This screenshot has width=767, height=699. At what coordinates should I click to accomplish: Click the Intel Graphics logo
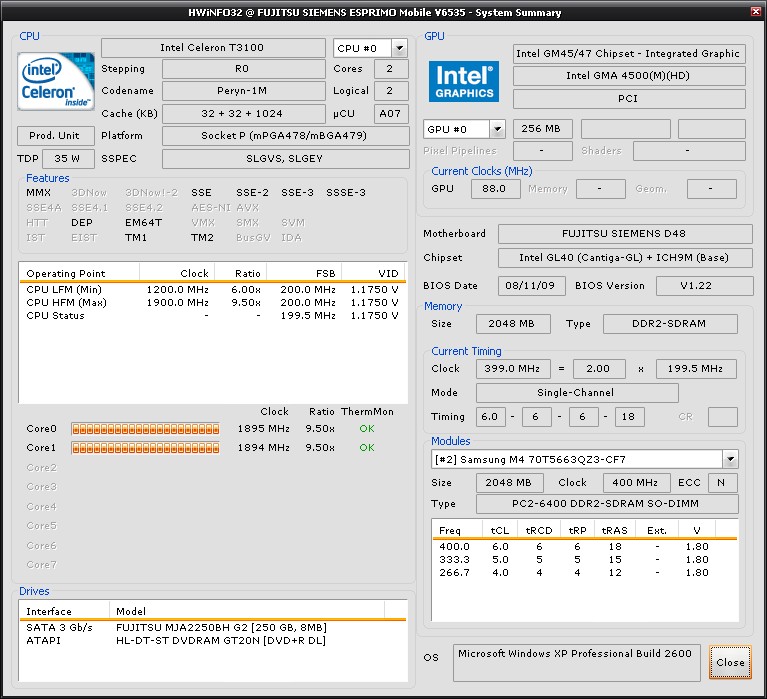[464, 81]
